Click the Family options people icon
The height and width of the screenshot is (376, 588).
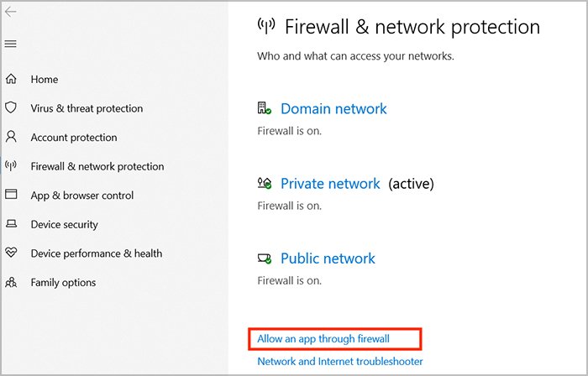(x=11, y=282)
